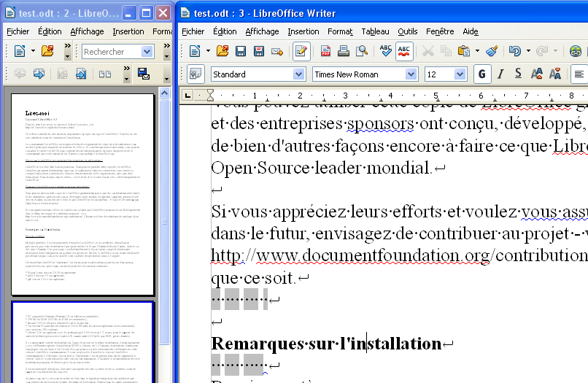
Task: Toggle AutoSpellcheck ABC wavy underline
Action: 404,51
